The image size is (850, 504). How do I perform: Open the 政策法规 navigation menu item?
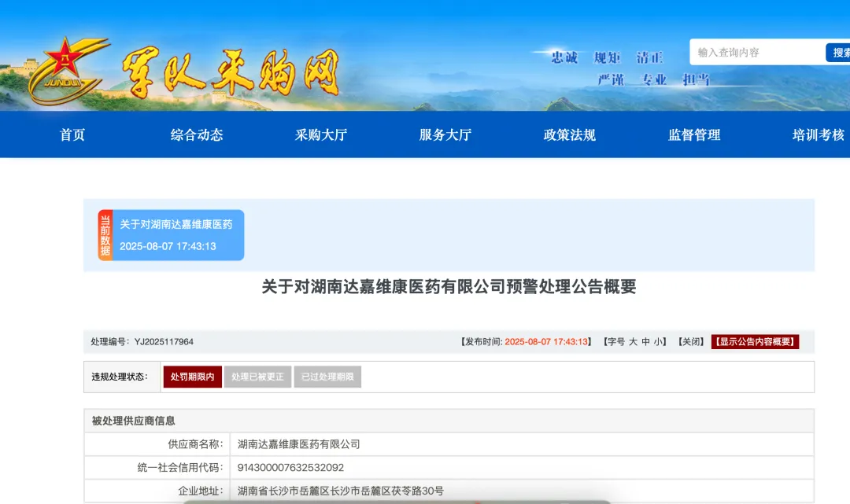coord(570,134)
